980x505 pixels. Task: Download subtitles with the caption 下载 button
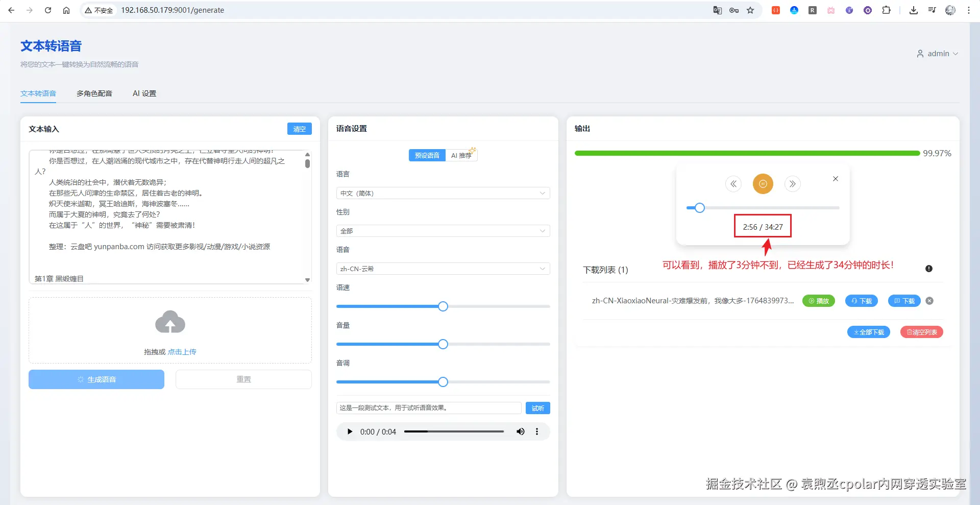click(x=904, y=301)
